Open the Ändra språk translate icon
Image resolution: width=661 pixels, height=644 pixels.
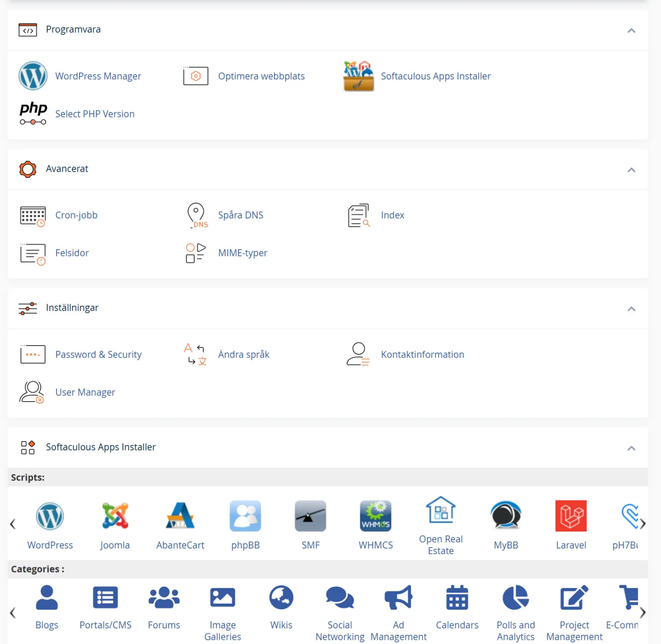pos(196,354)
